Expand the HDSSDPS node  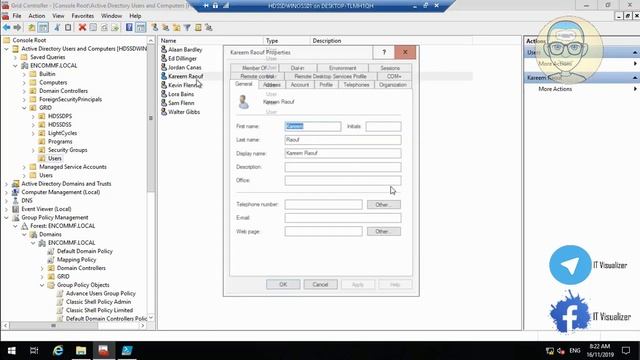[33, 116]
